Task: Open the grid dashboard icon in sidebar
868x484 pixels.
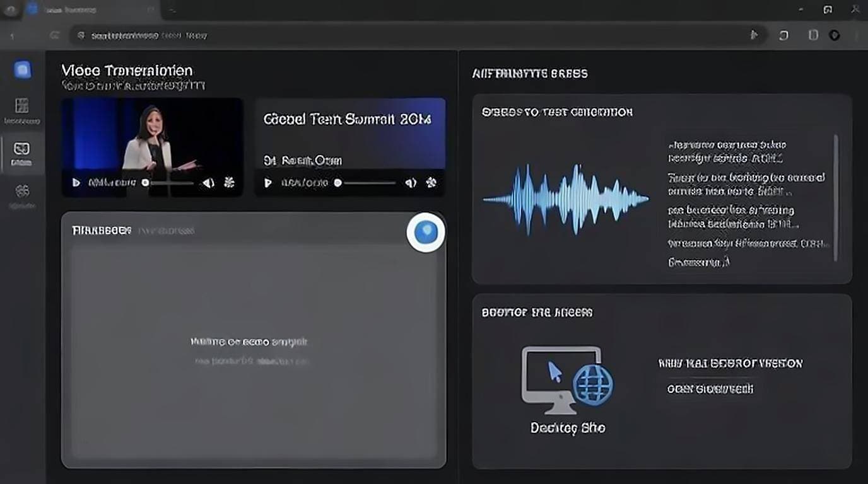Action: click(x=22, y=105)
